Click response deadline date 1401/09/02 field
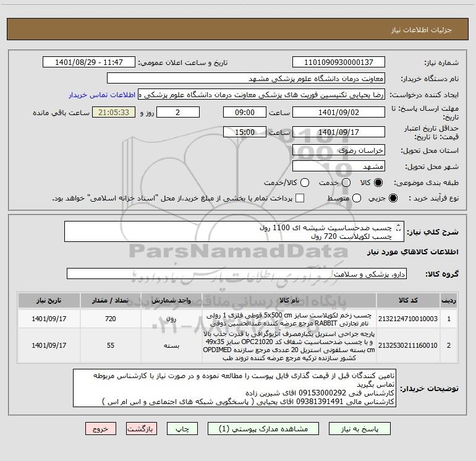 (x=339, y=112)
